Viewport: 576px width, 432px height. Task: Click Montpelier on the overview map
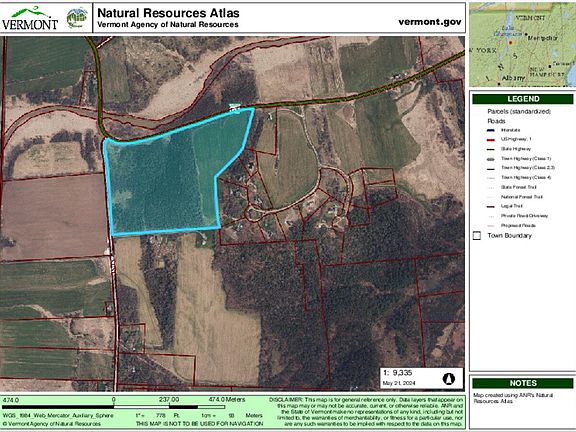point(543,38)
